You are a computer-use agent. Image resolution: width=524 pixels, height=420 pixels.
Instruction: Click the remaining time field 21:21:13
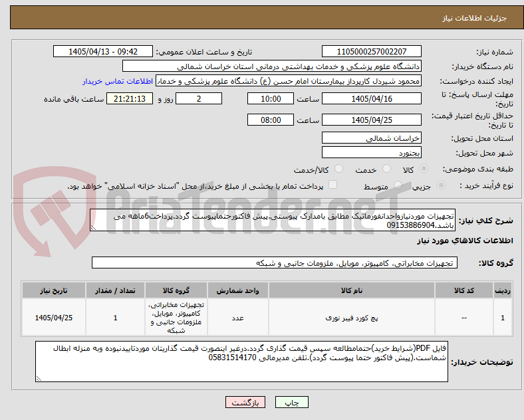[x=130, y=99]
